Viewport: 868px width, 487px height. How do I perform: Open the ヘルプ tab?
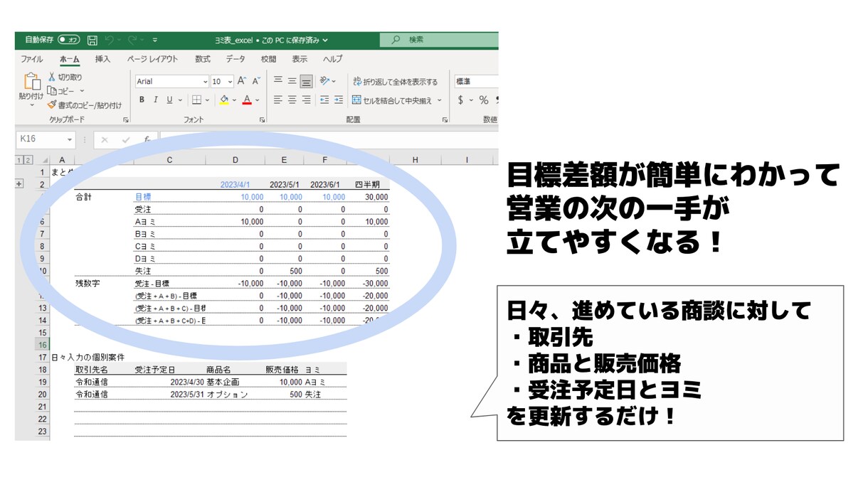pos(332,59)
